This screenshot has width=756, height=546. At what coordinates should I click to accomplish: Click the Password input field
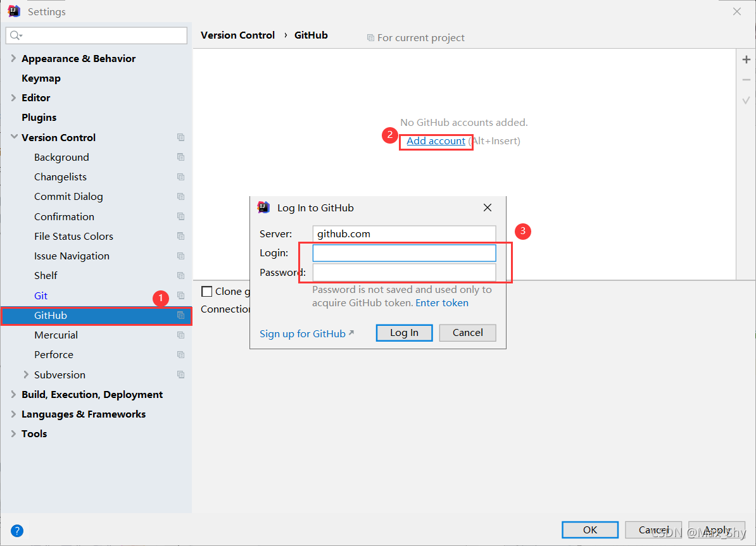404,272
